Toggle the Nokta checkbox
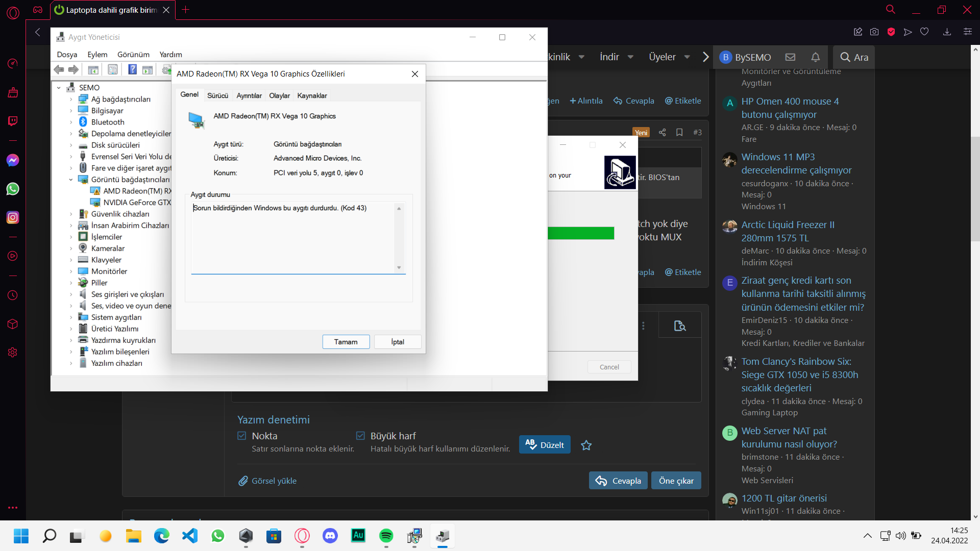This screenshot has height=551, width=980. [x=242, y=436]
